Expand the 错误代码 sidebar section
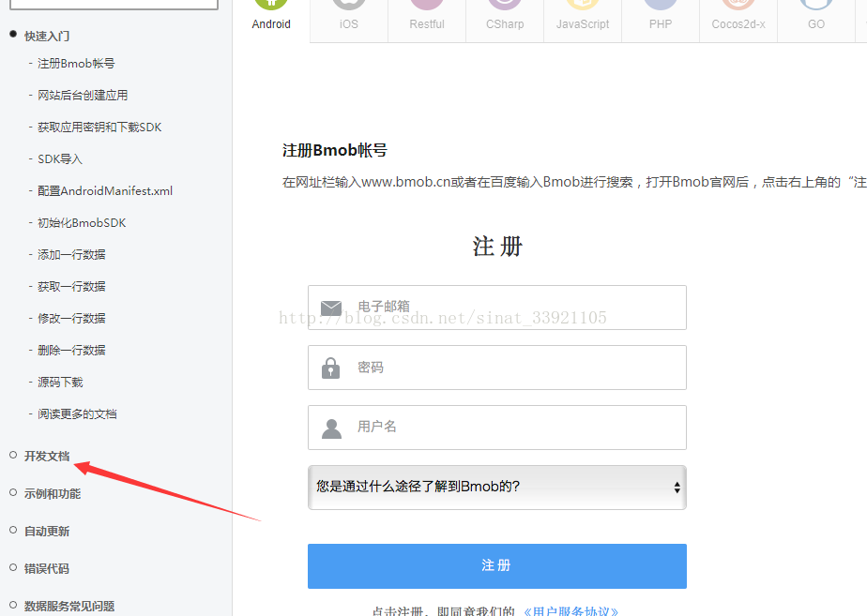Viewport: 867px width, 616px height. 47,569
